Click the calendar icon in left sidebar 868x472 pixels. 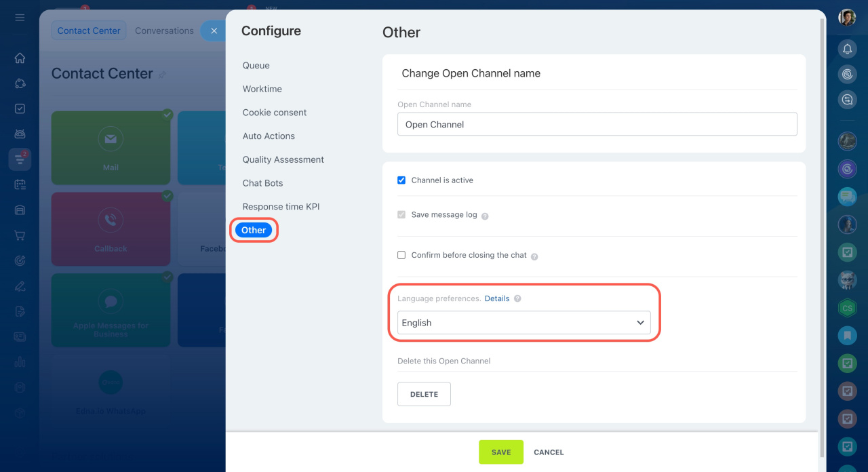(x=20, y=184)
